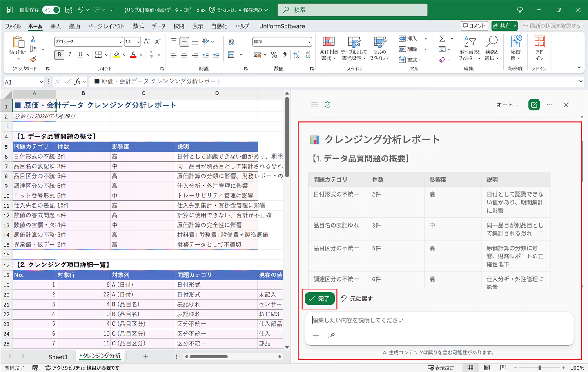
Task: Open Cell Styles (セルのスタイル)
Action: point(379,49)
